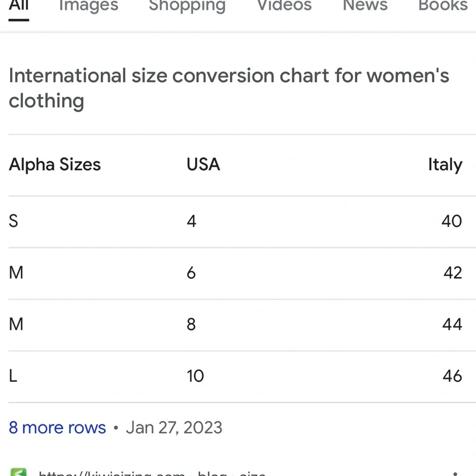The height and width of the screenshot is (476, 476).
Task: Switch to the Books tab
Action: click(x=443, y=6)
